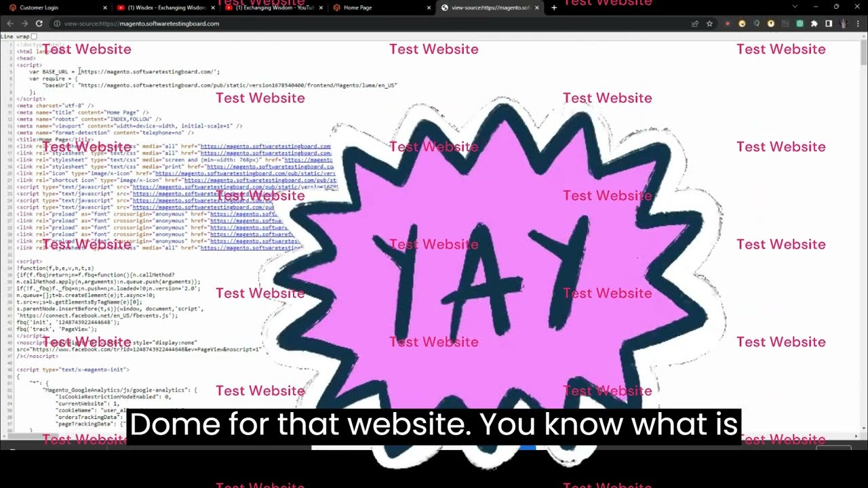Click the title Home Page line

(x=56, y=140)
